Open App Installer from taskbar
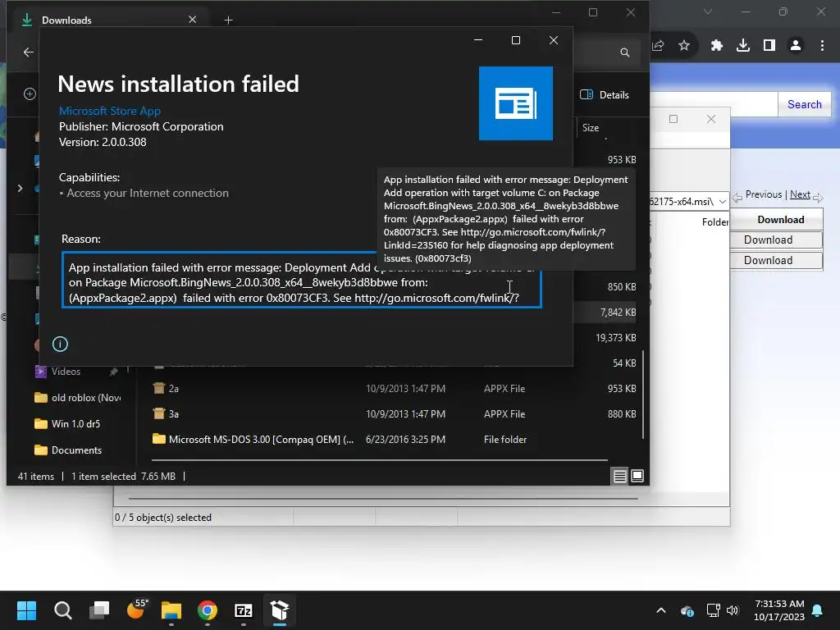The image size is (840, 630). [280, 609]
